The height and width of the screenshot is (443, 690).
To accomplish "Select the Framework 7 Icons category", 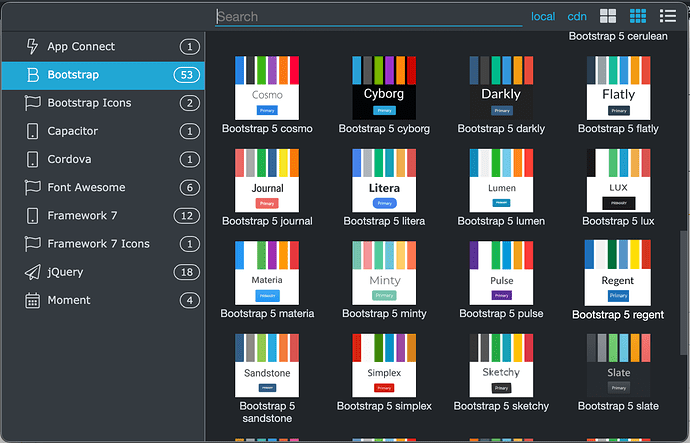I will [x=98, y=244].
